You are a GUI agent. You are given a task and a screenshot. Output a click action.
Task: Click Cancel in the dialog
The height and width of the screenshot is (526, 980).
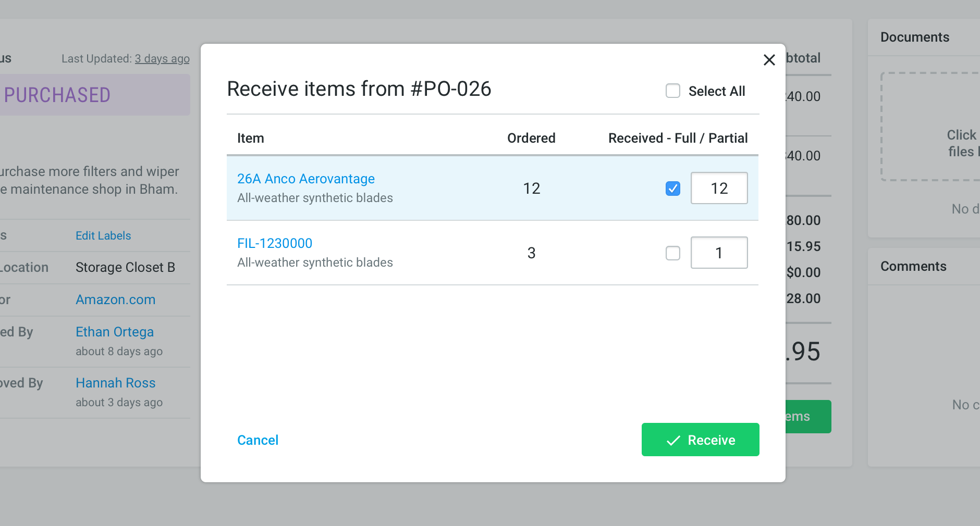(258, 440)
